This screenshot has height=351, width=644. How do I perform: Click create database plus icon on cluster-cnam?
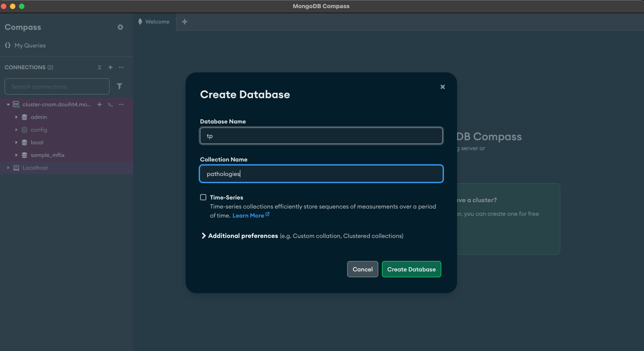click(x=100, y=104)
